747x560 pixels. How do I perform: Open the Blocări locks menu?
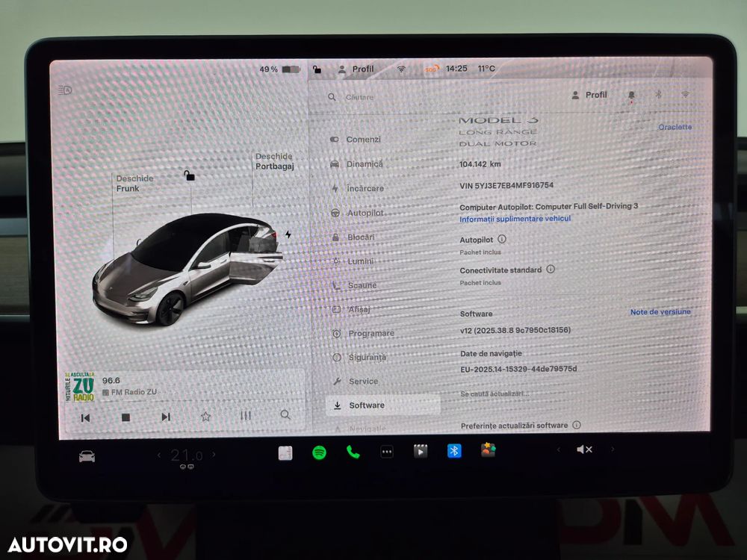pyautogui.click(x=353, y=237)
